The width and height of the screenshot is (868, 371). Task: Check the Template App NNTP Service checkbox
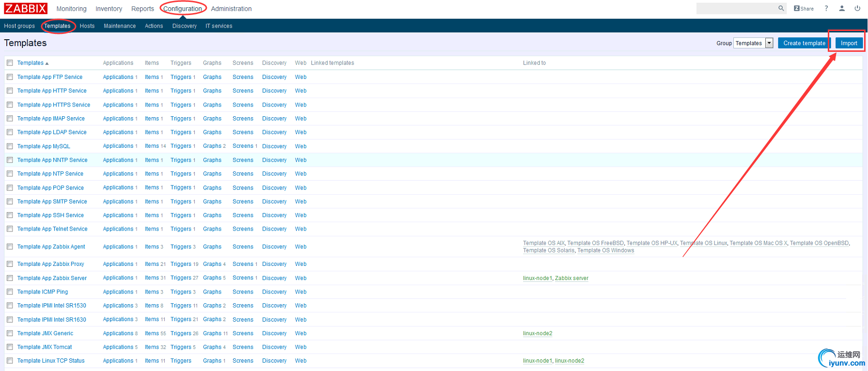(10, 160)
